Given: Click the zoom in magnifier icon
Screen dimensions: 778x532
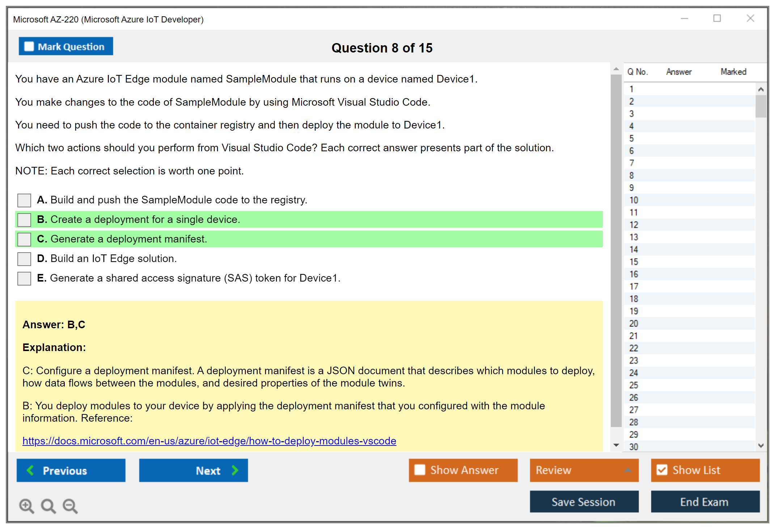Looking at the screenshot, I should (26, 506).
